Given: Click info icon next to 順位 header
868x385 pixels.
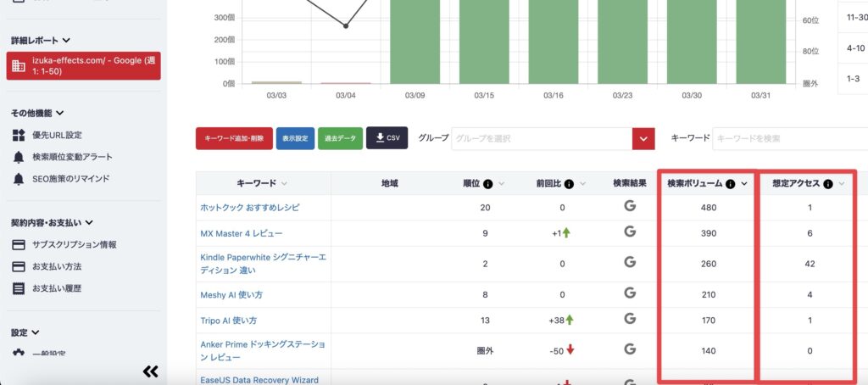Looking at the screenshot, I should point(489,183).
